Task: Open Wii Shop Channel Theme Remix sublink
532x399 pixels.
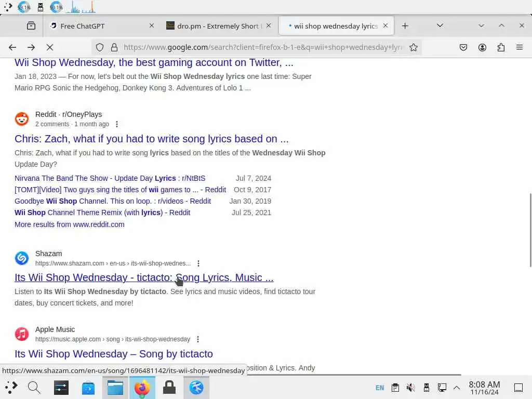Action: [x=102, y=212]
